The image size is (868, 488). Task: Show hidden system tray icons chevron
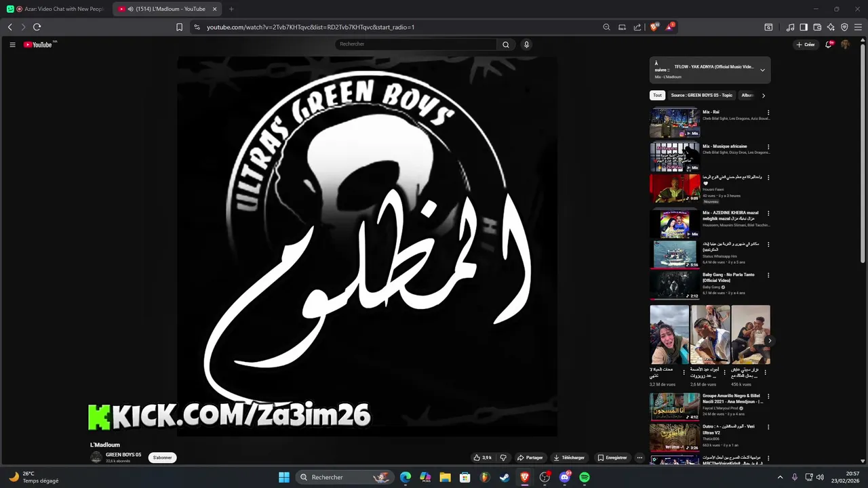[780, 477]
